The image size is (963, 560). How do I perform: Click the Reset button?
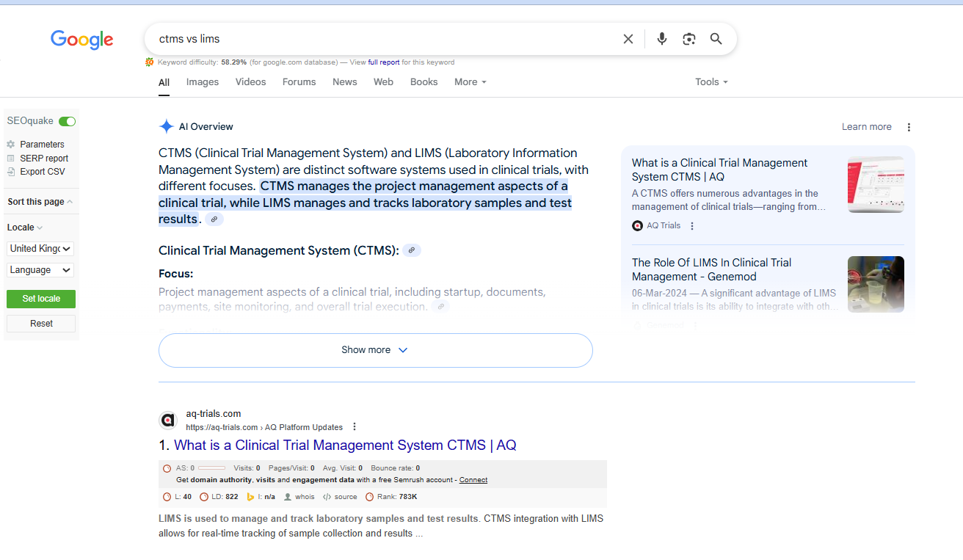click(x=41, y=324)
